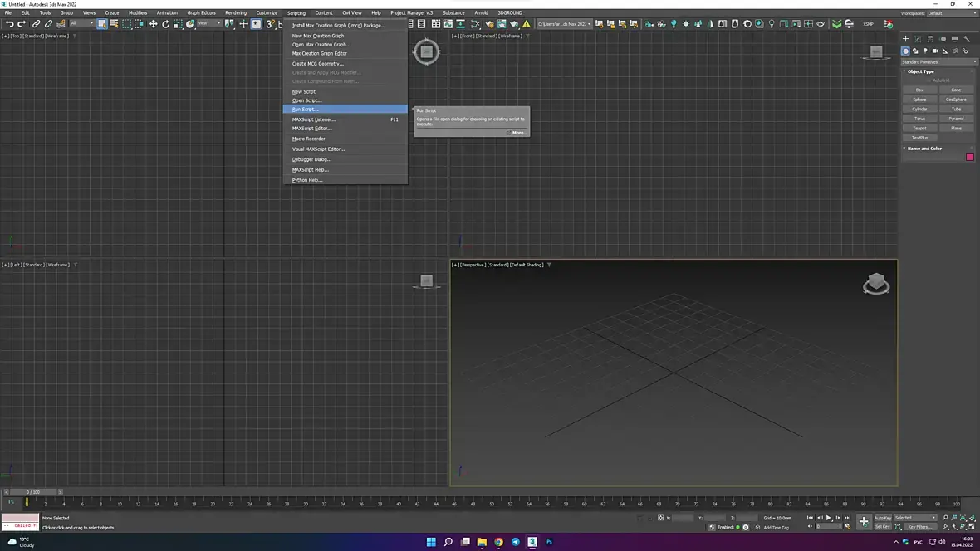This screenshot has width=980, height=551.
Task: Toggle Set Key mode
Action: pyautogui.click(x=882, y=527)
